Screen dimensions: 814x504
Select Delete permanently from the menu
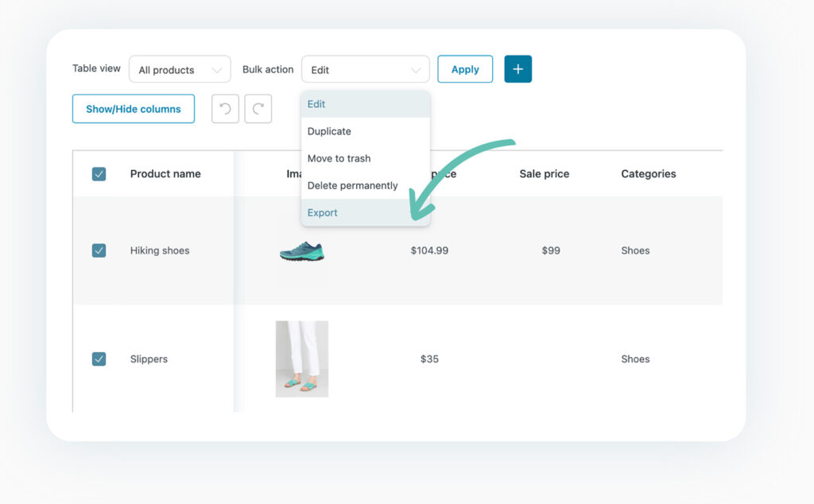point(351,185)
